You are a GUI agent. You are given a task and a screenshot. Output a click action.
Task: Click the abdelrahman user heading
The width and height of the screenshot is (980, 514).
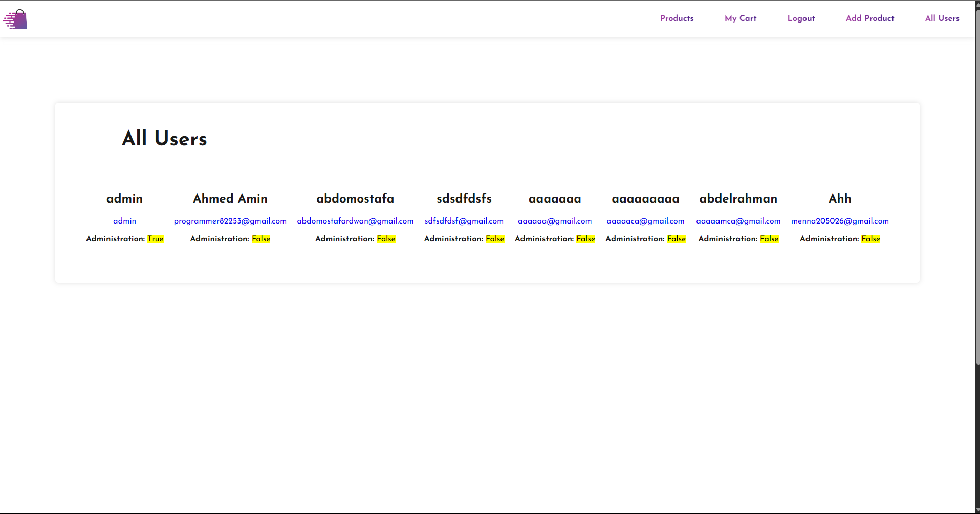(x=738, y=198)
